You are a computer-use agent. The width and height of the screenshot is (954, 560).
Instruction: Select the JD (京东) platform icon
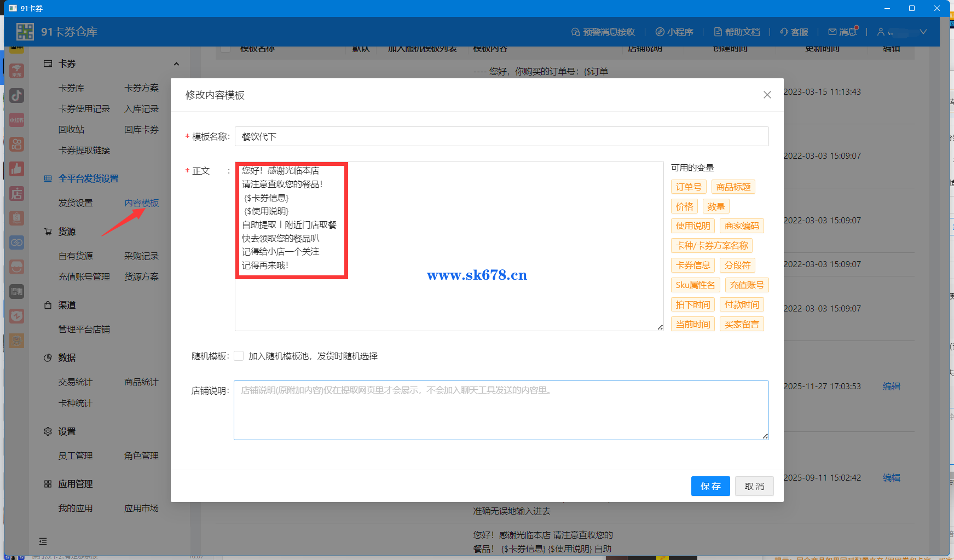pyautogui.click(x=16, y=71)
